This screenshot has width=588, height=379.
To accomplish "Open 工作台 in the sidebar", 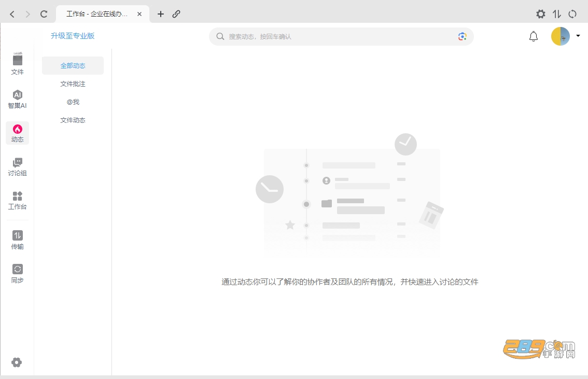I will (17, 201).
